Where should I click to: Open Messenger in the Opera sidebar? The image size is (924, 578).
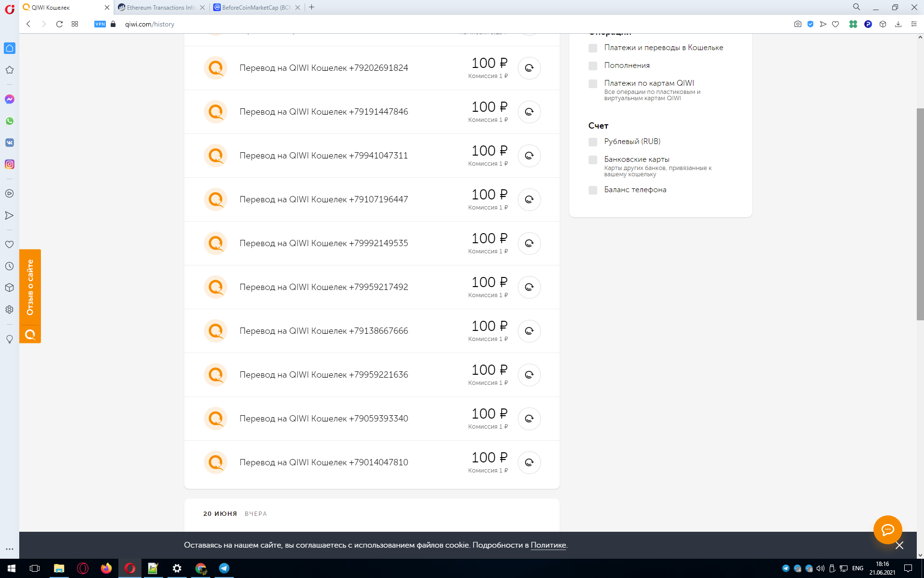pos(10,99)
